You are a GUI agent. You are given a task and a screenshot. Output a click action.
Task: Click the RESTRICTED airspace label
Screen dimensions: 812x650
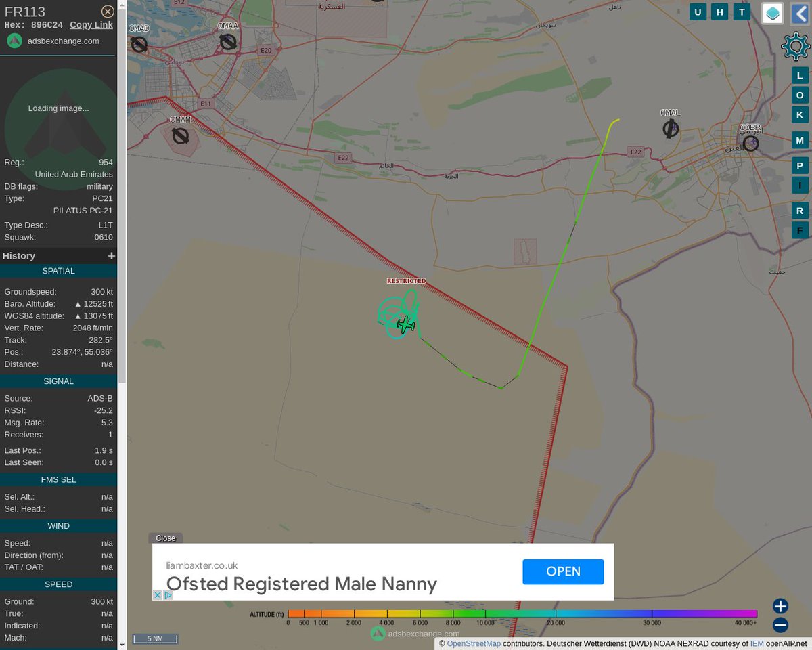pos(406,280)
